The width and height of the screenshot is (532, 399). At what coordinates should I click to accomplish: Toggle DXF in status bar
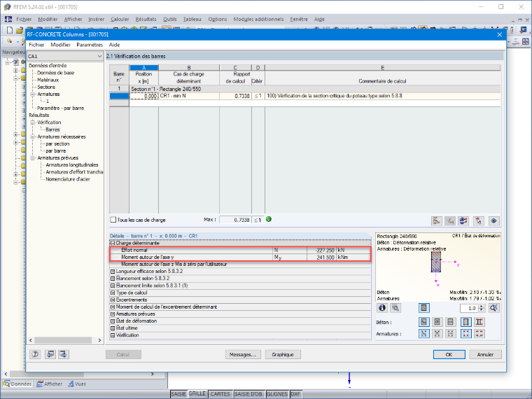[x=295, y=394]
